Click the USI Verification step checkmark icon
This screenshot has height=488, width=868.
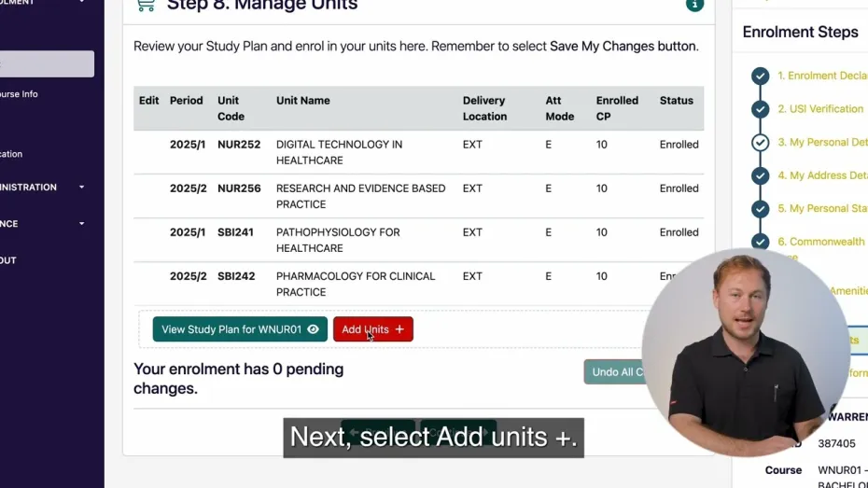(x=761, y=109)
